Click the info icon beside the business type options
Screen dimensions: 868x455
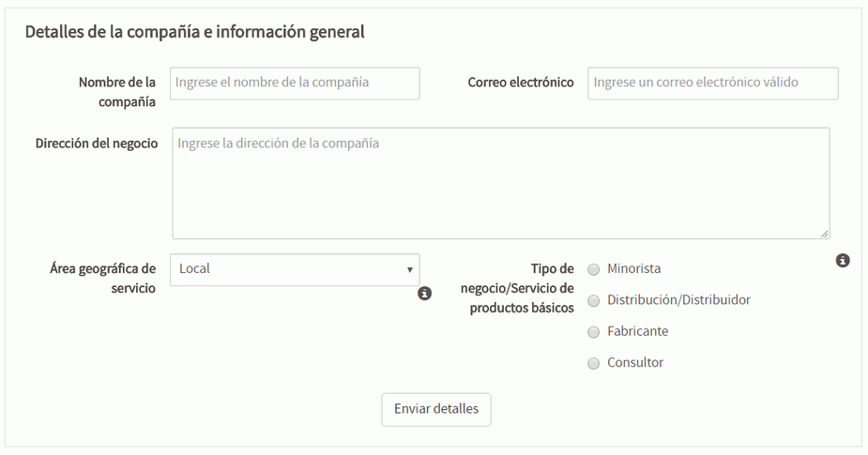(x=843, y=261)
